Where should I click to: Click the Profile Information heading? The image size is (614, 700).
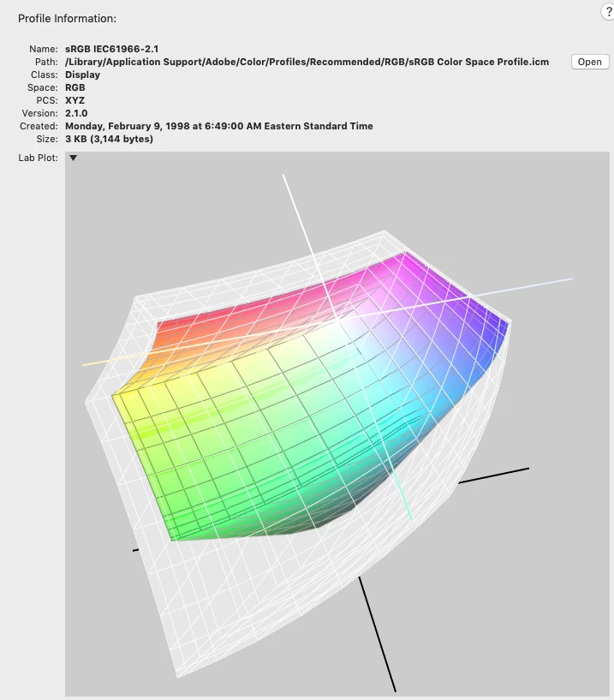pos(67,18)
